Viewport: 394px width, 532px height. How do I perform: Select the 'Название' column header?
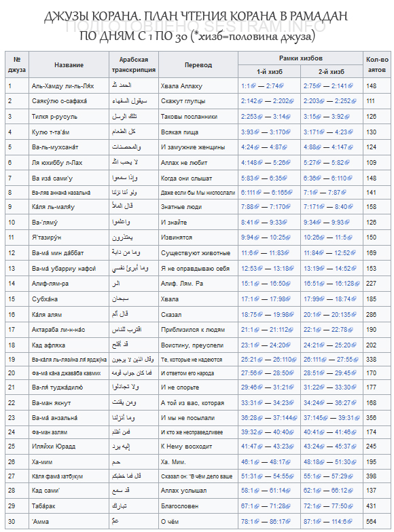tap(69, 65)
